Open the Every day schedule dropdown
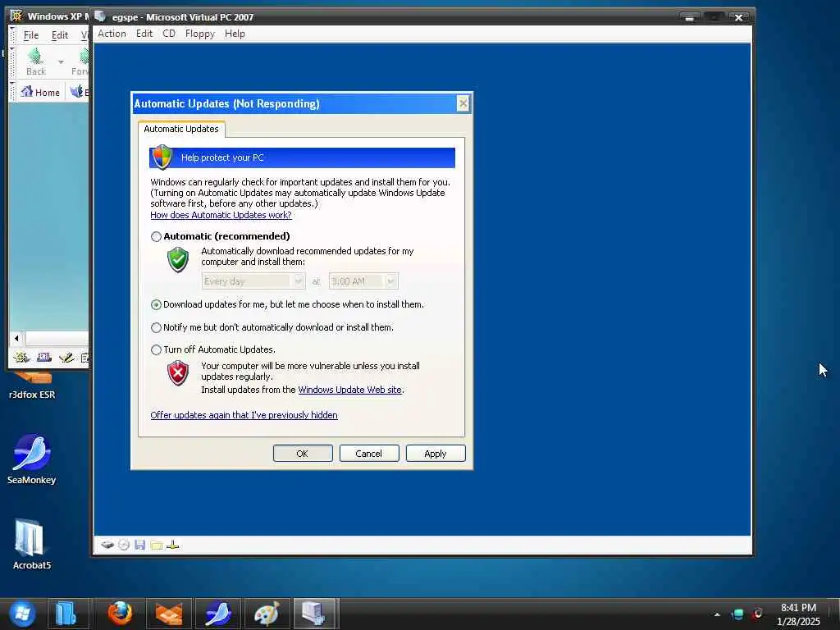The height and width of the screenshot is (630, 840). click(x=253, y=281)
